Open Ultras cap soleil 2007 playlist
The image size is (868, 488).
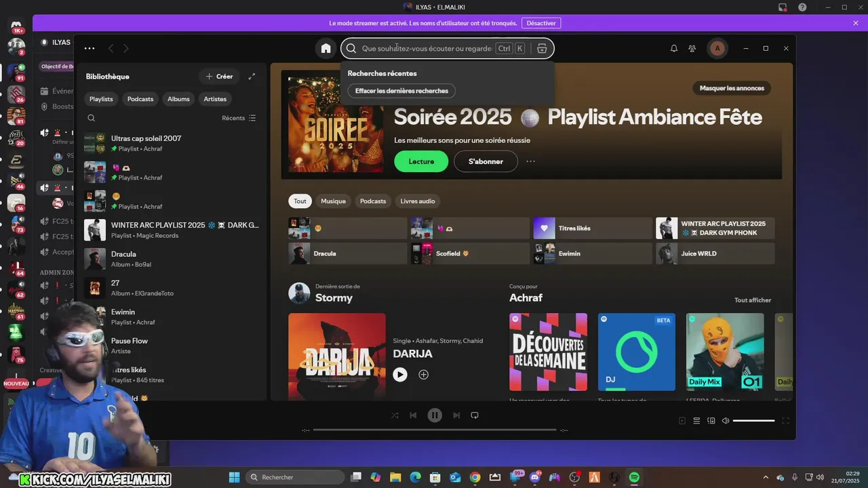click(x=172, y=143)
